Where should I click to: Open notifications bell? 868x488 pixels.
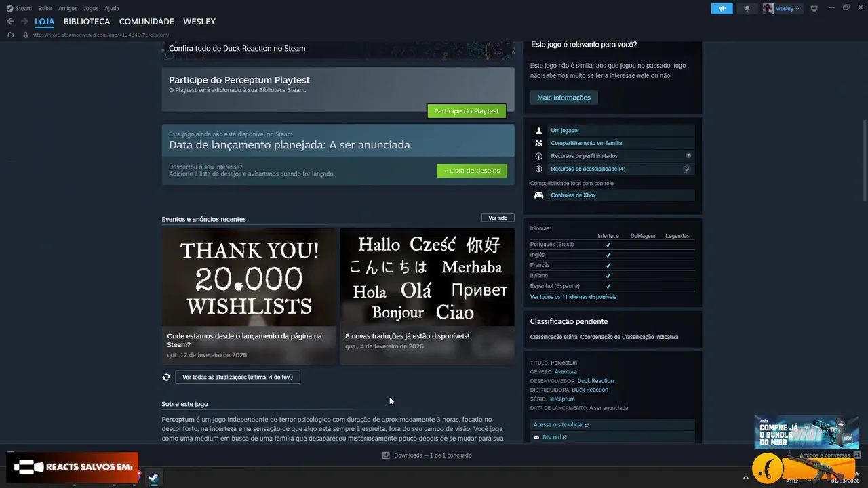[747, 8]
